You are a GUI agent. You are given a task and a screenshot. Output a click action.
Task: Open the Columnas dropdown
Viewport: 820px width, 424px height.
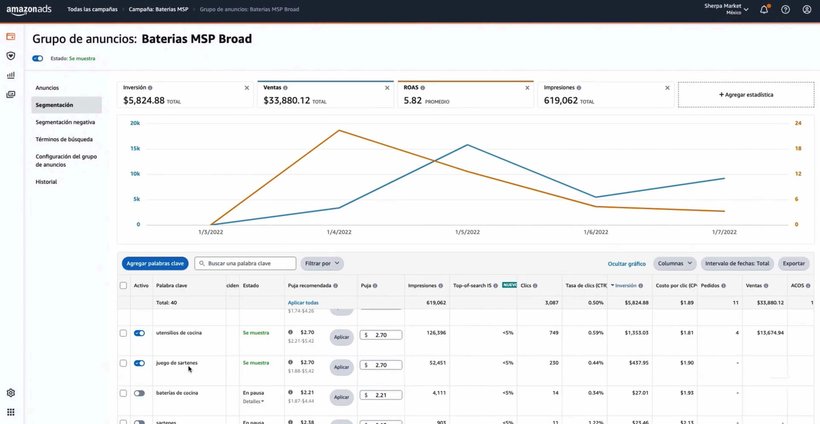tap(675, 263)
